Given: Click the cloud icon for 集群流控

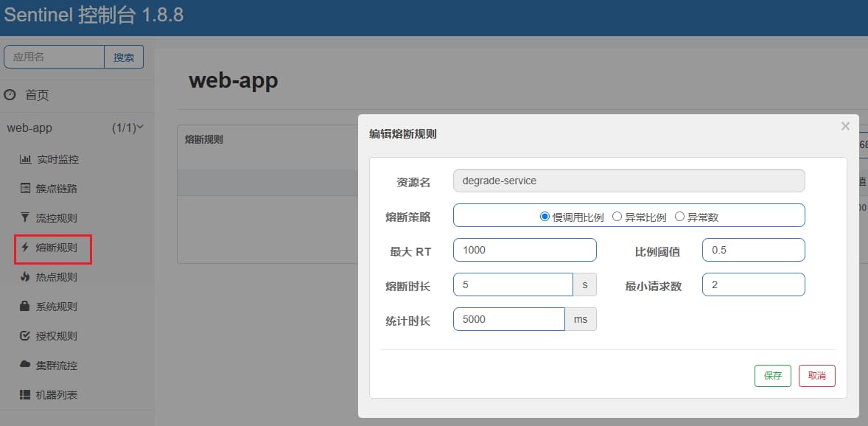Looking at the screenshot, I should click(x=25, y=365).
